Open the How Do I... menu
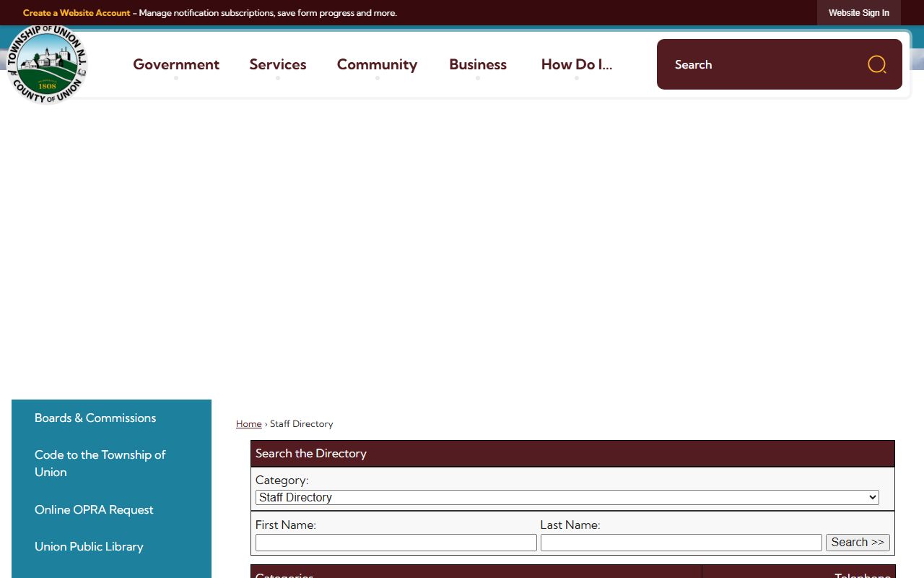The height and width of the screenshot is (578, 924). 577,64
